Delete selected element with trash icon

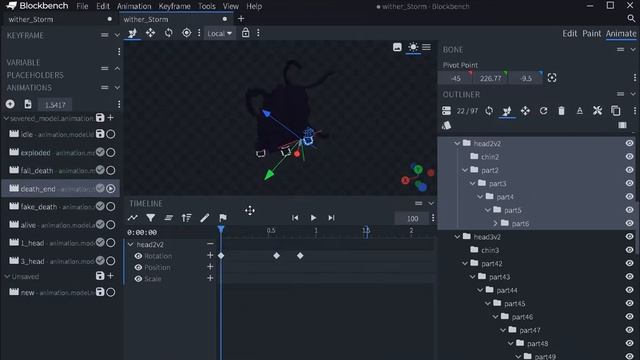pyautogui.click(x=561, y=111)
